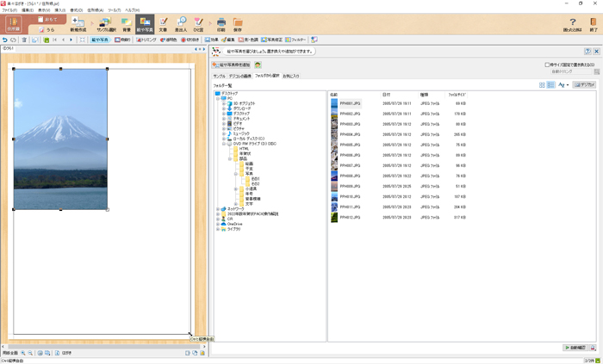Expand the ネットワーク tree node
Screen dimensions: 603x364
[218, 208]
